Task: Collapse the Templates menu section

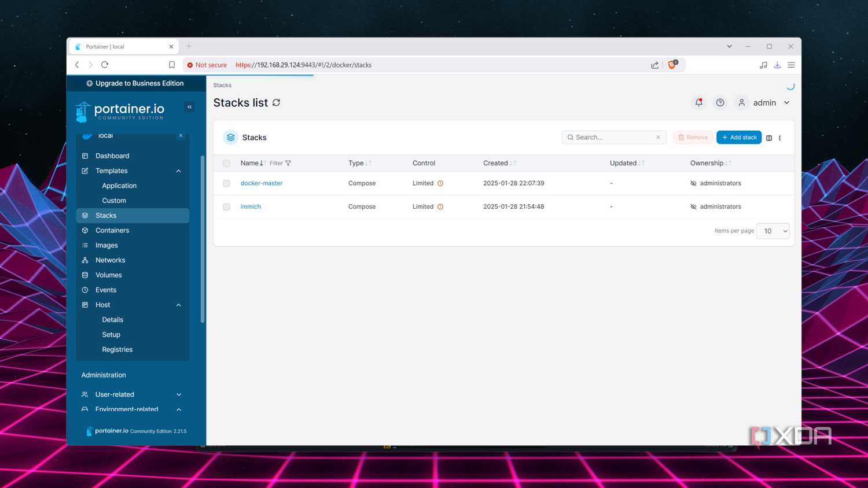Action: click(x=178, y=171)
